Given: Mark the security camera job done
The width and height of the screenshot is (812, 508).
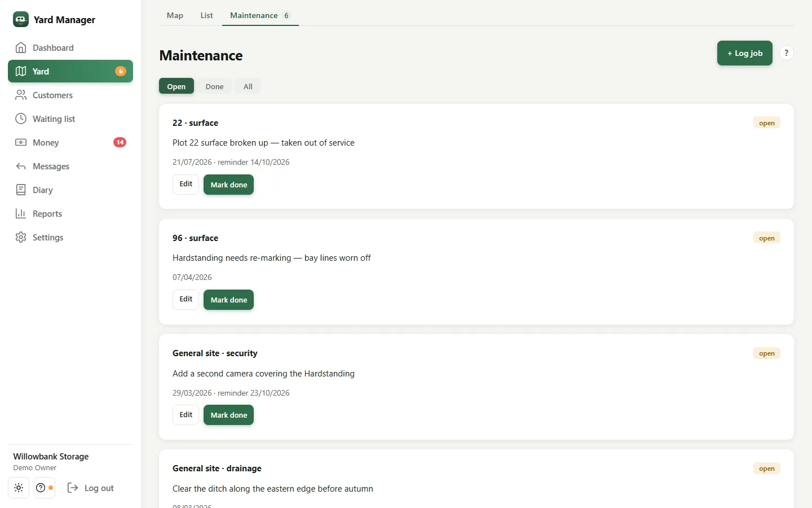Looking at the screenshot, I should [229, 415].
